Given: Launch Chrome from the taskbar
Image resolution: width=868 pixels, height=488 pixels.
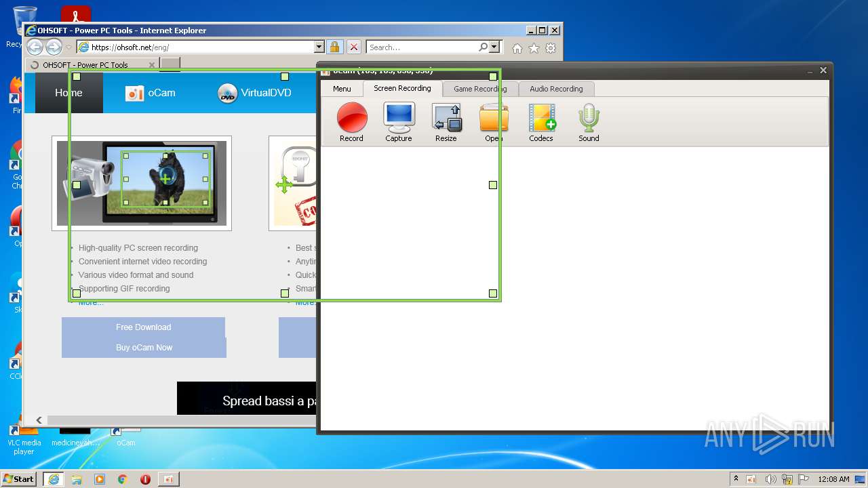Looking at the screenshot, I should (x=123, y=479).
